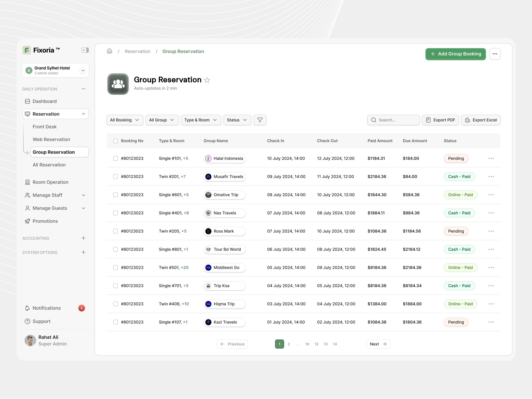Screen dimensions: 532x399
Task: Open the filter funnel next to Status
Action: coord(260,120)
